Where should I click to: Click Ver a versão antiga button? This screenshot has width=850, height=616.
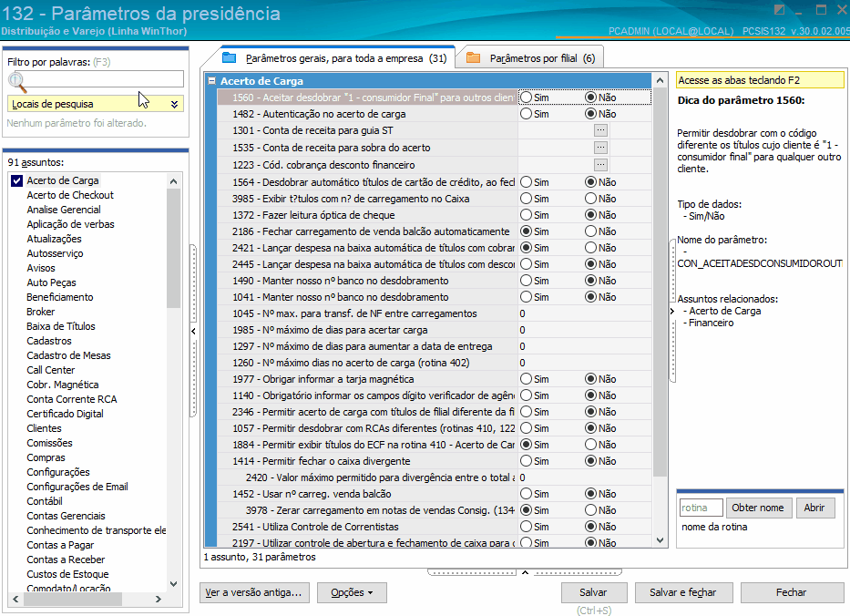pos(254,592)
